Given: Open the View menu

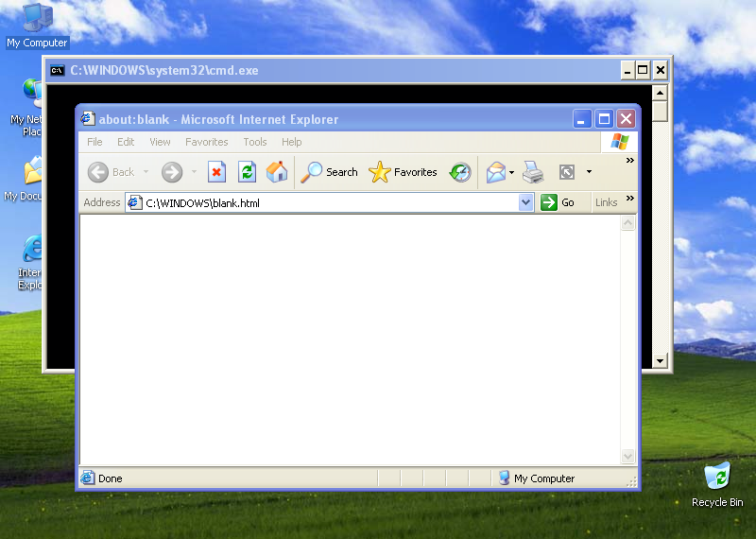Looking at the screenshot, I should point(160,142).
